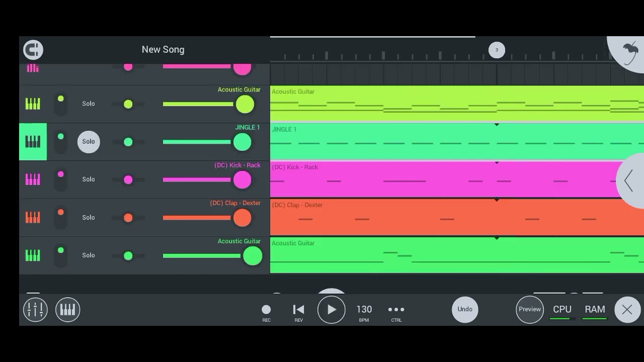The width and height of the screenshot is (644, 362).
Task: Change the 130 BPM tempo
Action: tap(364, 313)
